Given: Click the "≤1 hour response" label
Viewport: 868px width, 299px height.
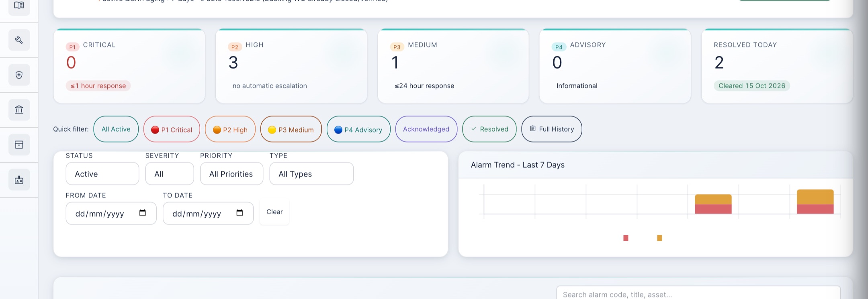Looking at the screenshot, I should pos(98,86).
